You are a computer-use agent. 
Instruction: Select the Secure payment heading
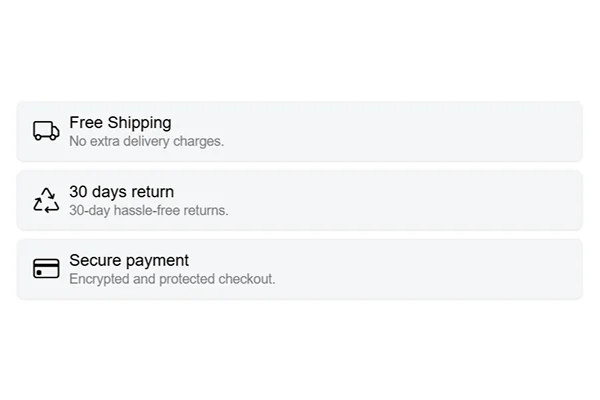point(129,261)
